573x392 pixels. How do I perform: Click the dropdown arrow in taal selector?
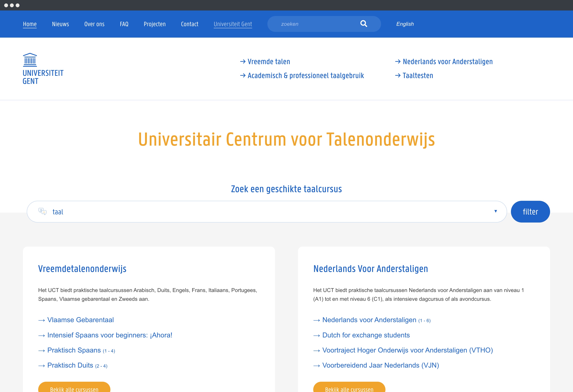point(496,211)
